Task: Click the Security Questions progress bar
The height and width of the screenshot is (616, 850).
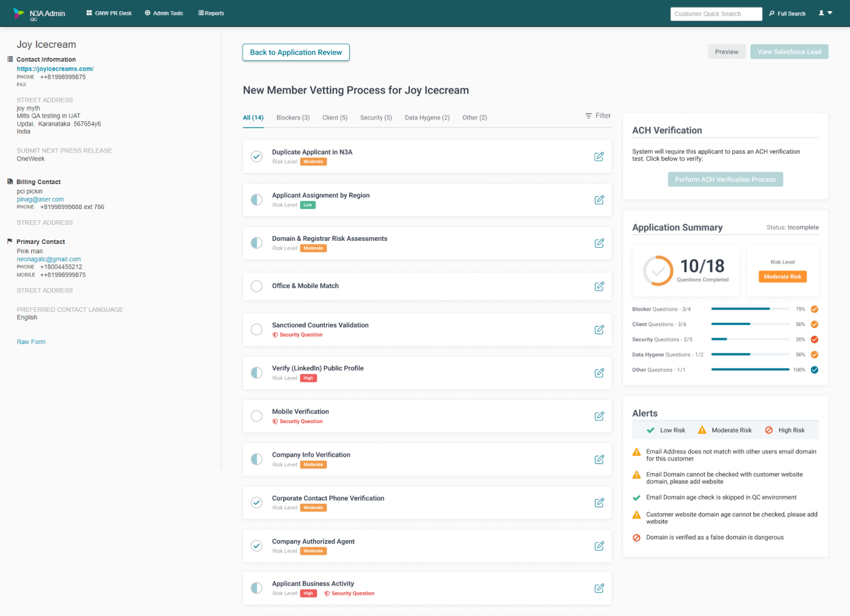Action: [750, 339]
